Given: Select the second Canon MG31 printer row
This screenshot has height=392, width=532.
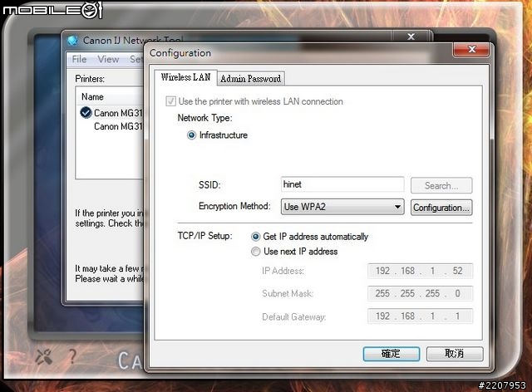Looking at the screenshot, I should click(118, 126).
